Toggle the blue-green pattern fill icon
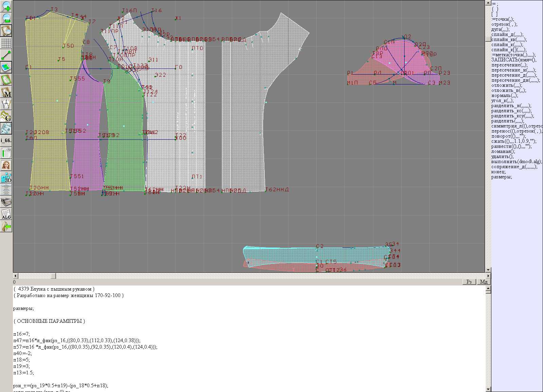This screenshot has width=543, height=392. [x=6, y=67]
